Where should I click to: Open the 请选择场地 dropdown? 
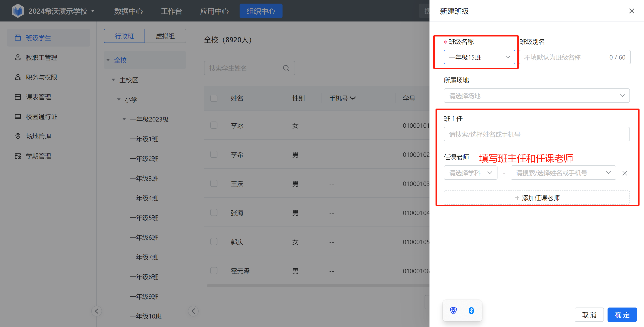[x=536, y=96]
